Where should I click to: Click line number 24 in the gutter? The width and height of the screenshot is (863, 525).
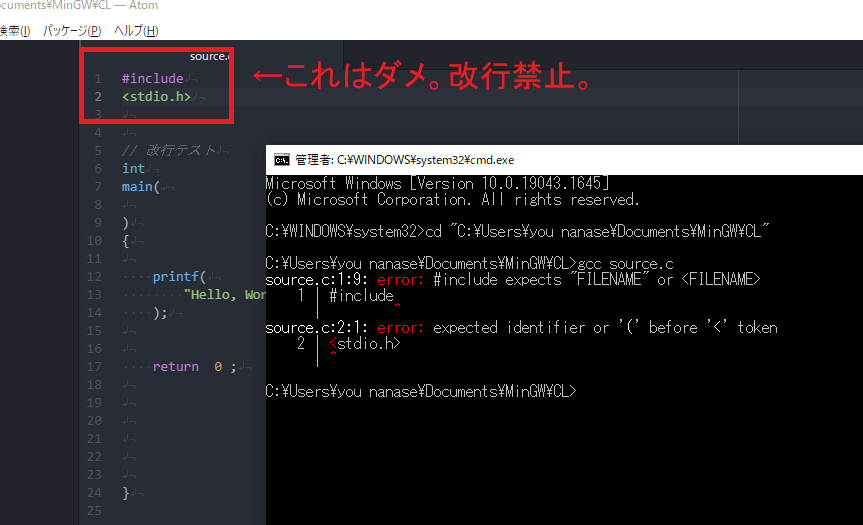pos(94,493)
